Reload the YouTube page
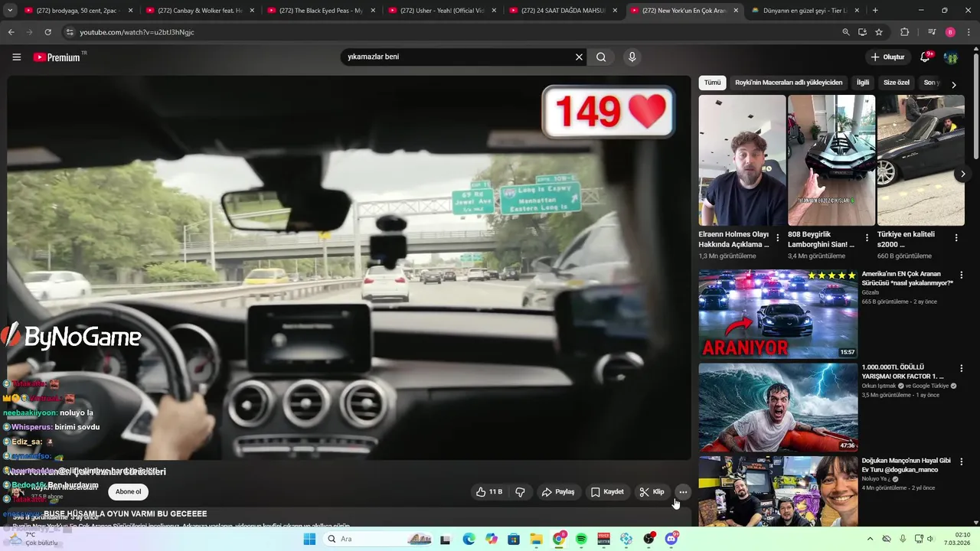 click(x=47, y=32)
